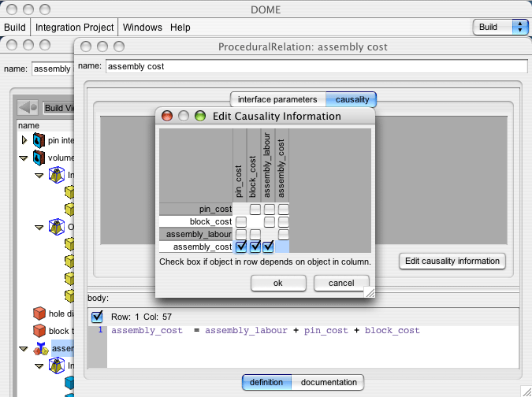Open the documentation tab
The image size is (532, 397).
(329, 382)
